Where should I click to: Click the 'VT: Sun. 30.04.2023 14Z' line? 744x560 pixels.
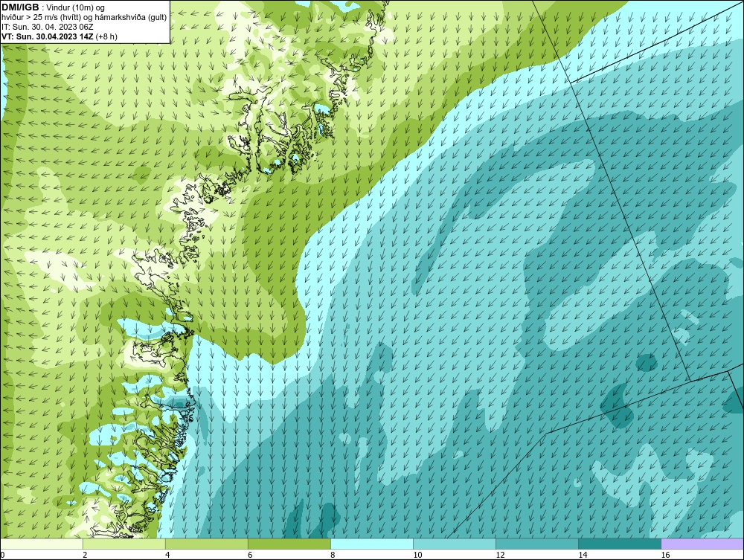click(48, 36)
